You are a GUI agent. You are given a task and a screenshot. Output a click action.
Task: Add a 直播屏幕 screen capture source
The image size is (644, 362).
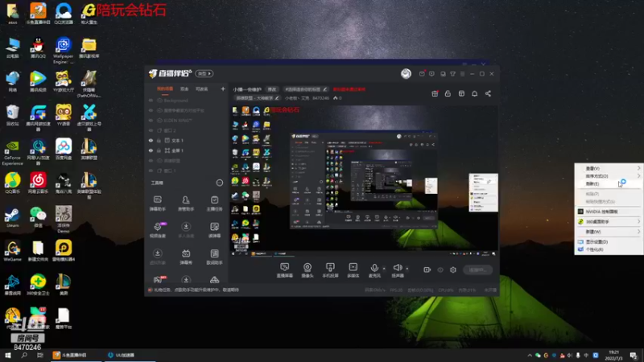285,270
